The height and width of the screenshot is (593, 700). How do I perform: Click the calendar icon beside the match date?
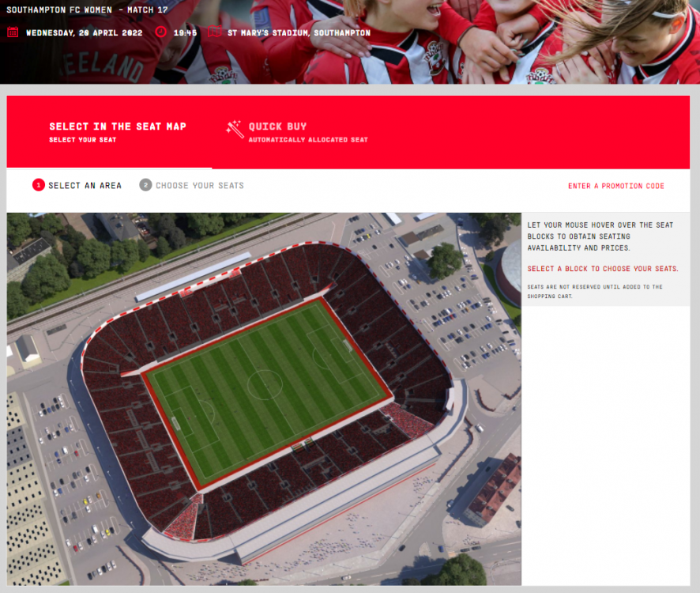(13, 32)
